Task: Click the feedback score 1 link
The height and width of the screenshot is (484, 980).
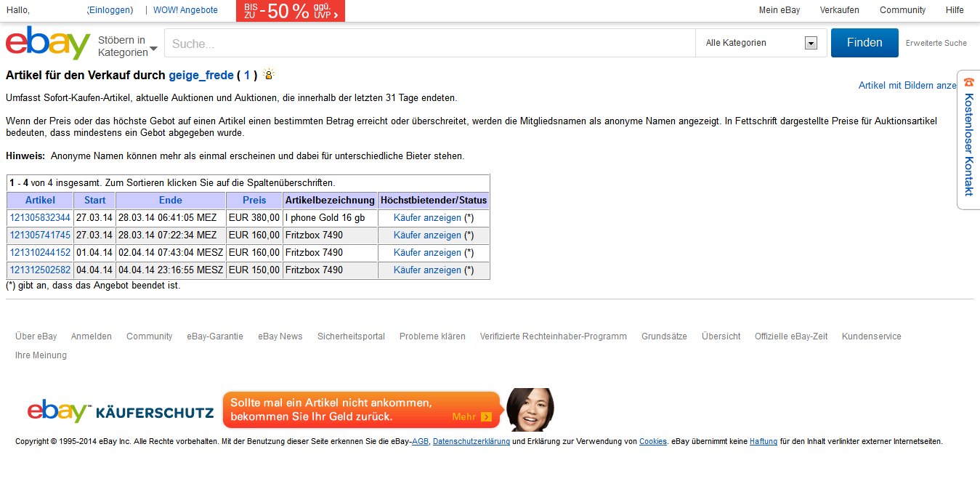Action: [247, 75]
